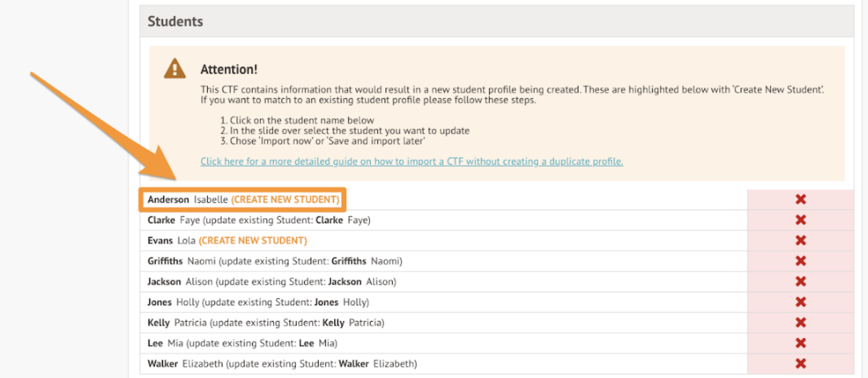Image resolution: width=868 pixels, height=378 pixels.
Task: Click Griffiths Naomi student entry
Action: (274, 261)
